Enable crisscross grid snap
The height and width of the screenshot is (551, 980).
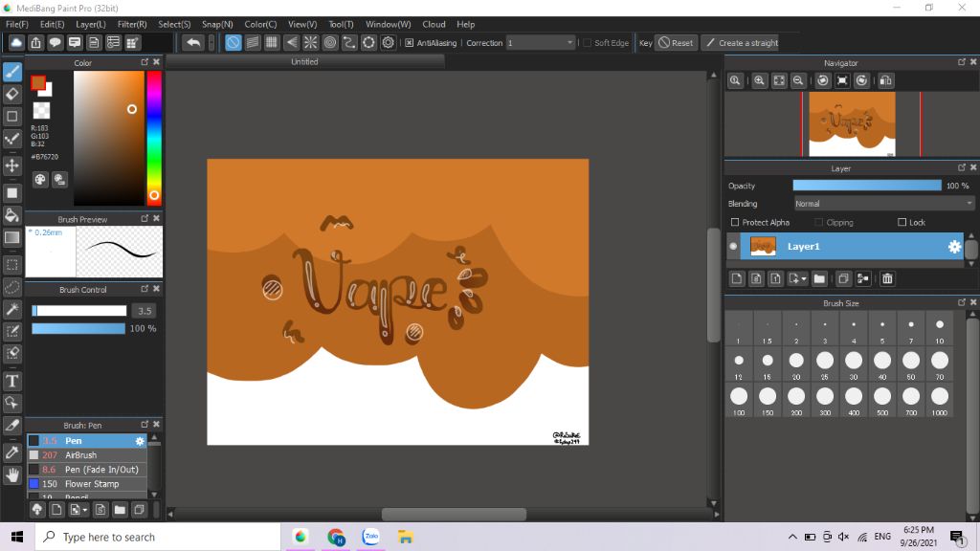point(272,42)
